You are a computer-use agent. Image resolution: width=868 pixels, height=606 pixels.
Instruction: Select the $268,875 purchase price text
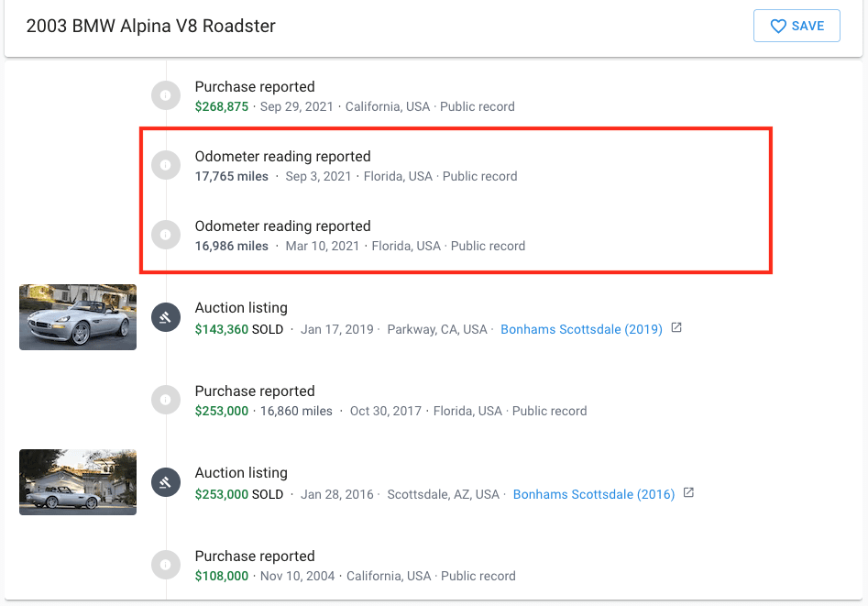[x=221, y=106]
